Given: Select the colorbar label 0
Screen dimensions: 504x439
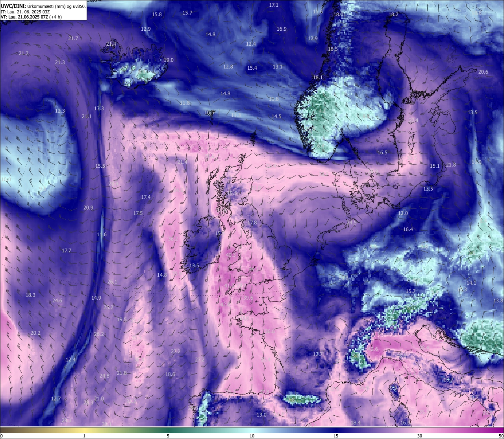Looking at the screenshot, I should 2,436.
